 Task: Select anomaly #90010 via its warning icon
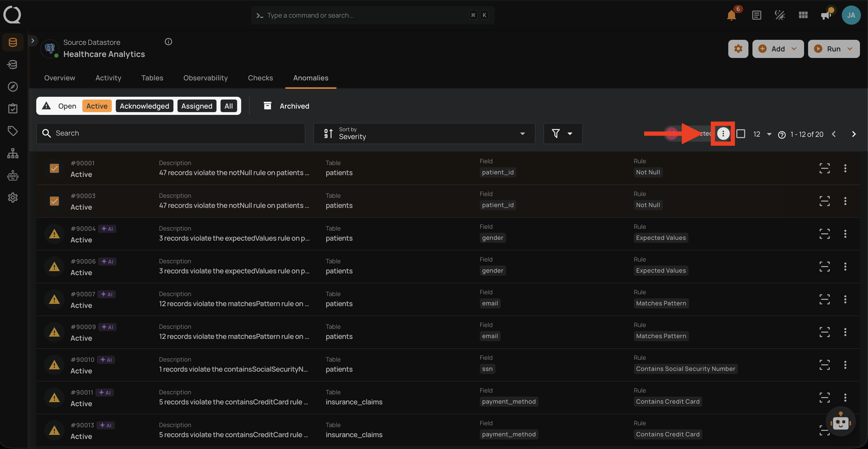point(54,365)
